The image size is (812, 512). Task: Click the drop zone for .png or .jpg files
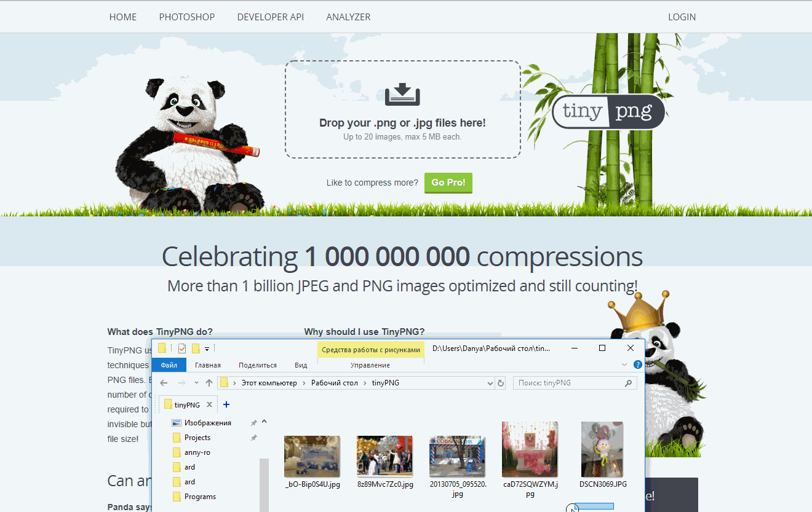coord(403,109)
